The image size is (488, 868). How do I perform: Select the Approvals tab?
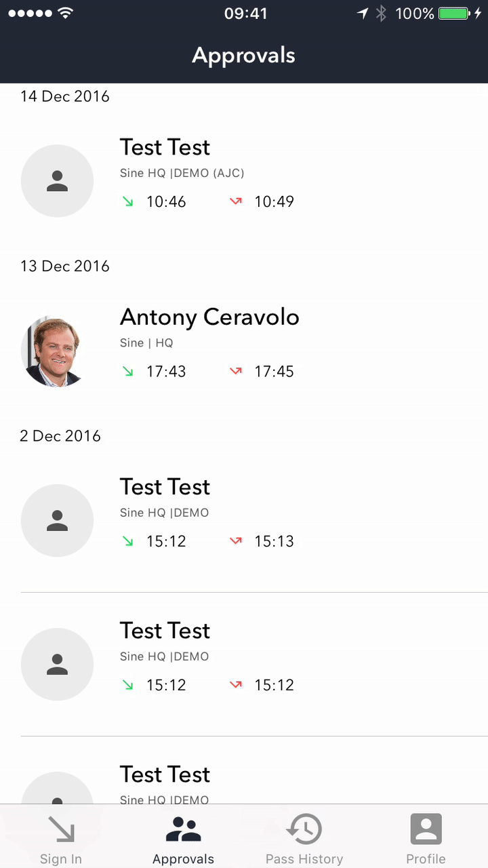coord(183,840)
